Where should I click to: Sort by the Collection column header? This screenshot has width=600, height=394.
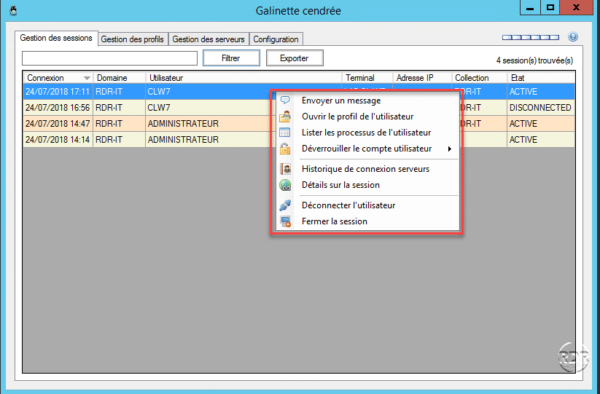pyautogui.click(x=479, y=78)
